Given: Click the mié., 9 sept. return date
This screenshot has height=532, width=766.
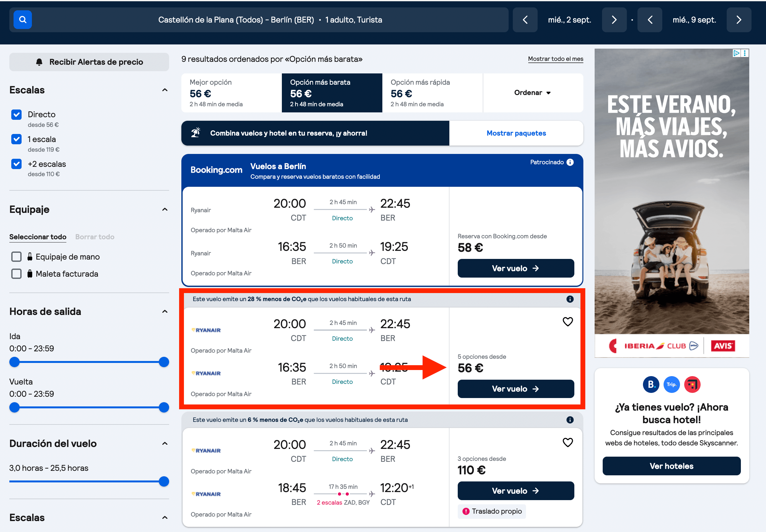Looking at the screenshot, I should pos(694,20).
